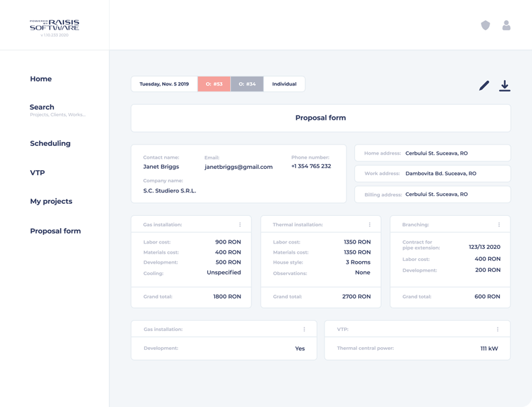Click the Individual label button
Image resolution: width=532 pixels, height=407 pixels.
pos(284,84)
